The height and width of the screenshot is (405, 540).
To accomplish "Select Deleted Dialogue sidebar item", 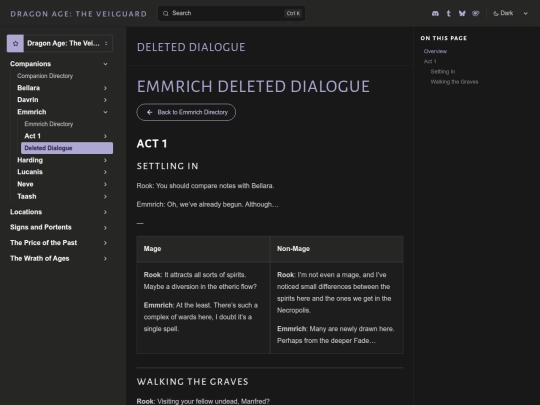I will [67, 148].
